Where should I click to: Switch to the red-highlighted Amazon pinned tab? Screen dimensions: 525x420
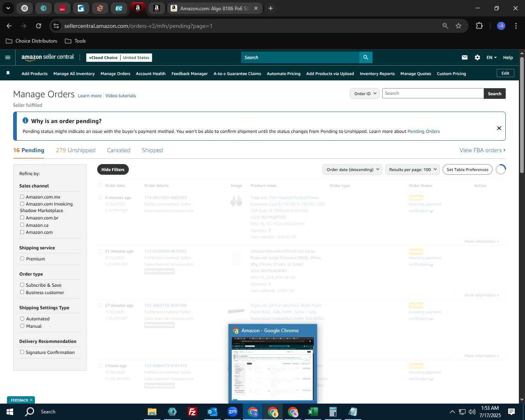coord(138,8)
